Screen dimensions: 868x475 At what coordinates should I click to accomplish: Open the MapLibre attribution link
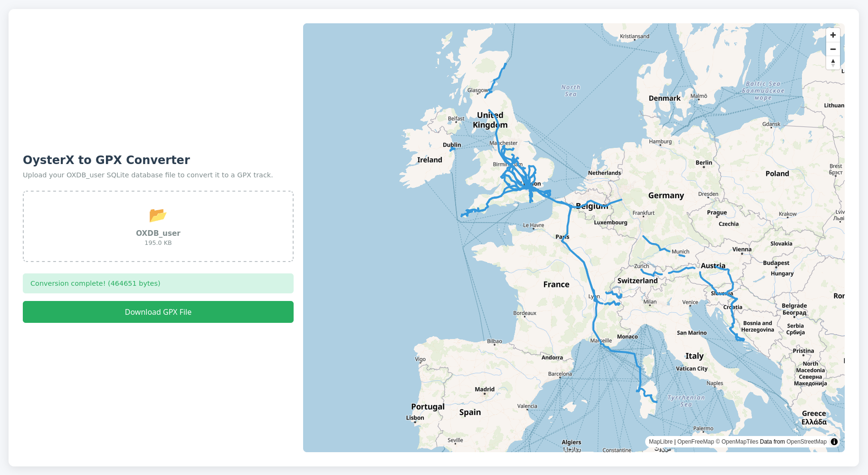661,442
